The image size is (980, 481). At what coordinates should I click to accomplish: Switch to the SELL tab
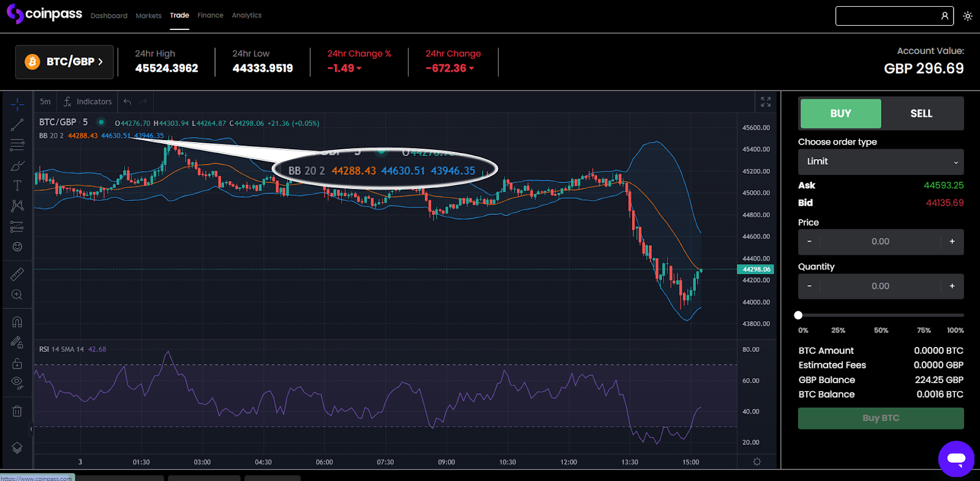click(x=921, y=114)
